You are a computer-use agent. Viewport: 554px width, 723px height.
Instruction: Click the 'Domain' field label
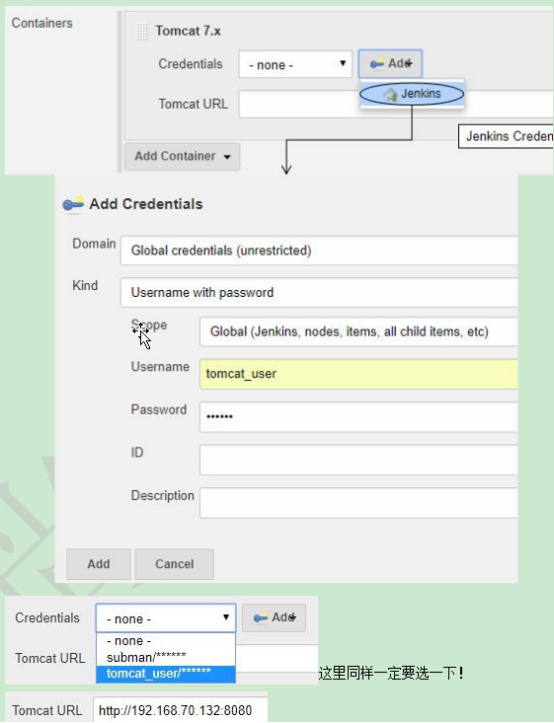coord(94,243)
